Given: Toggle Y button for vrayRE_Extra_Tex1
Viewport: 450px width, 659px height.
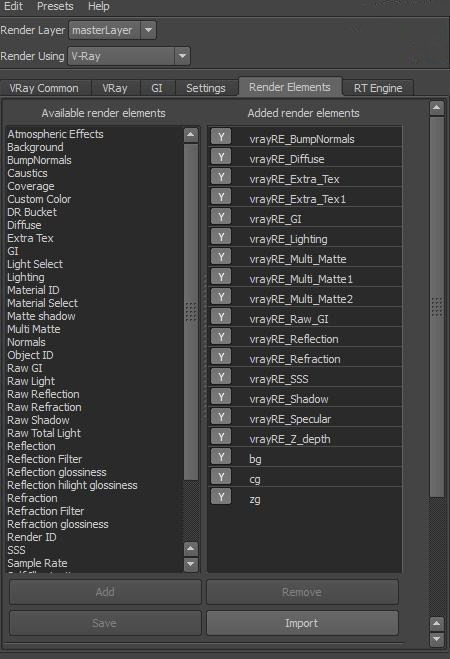Looking at the screenshot, I should (x=221, y=197).
